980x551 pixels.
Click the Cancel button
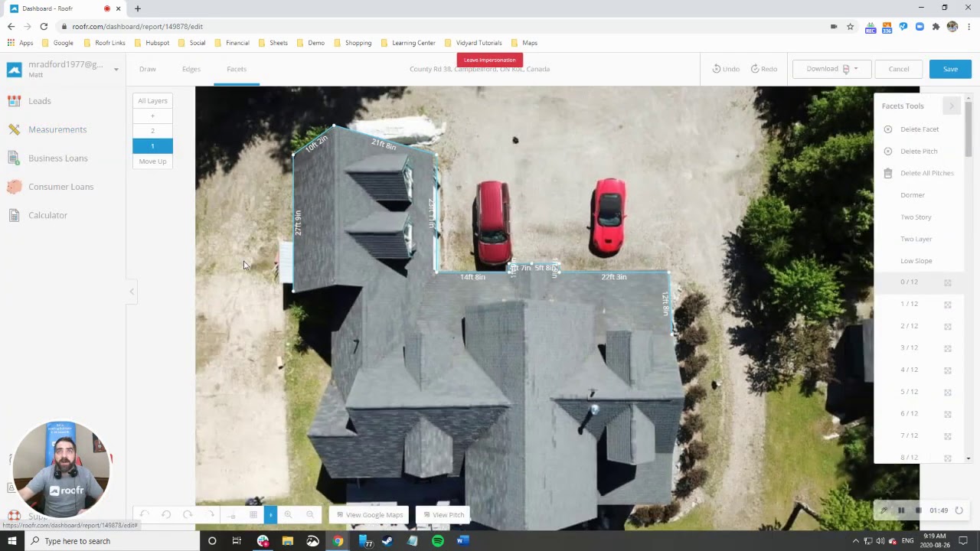tap(899, 69)
